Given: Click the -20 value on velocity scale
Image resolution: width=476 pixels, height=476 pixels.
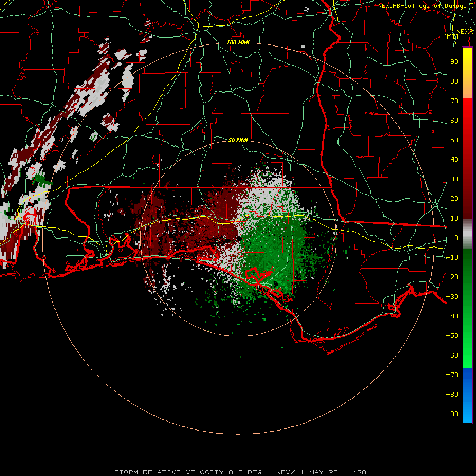Looking at the screenshot, I should 452,277.
